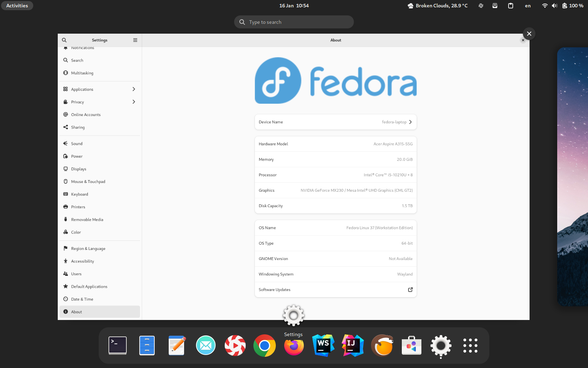Click the search magnifier in Settings header

(x=64, y=40)
